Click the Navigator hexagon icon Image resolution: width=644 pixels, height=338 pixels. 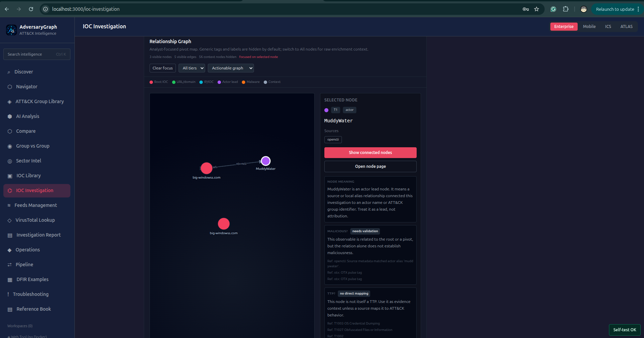10,87
